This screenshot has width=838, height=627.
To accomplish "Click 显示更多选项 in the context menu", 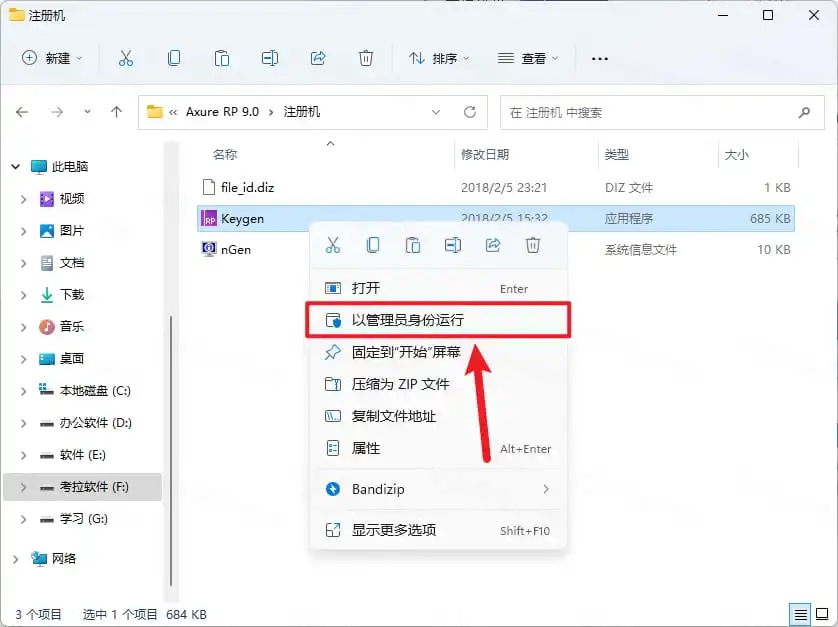I will click(438, 530).
